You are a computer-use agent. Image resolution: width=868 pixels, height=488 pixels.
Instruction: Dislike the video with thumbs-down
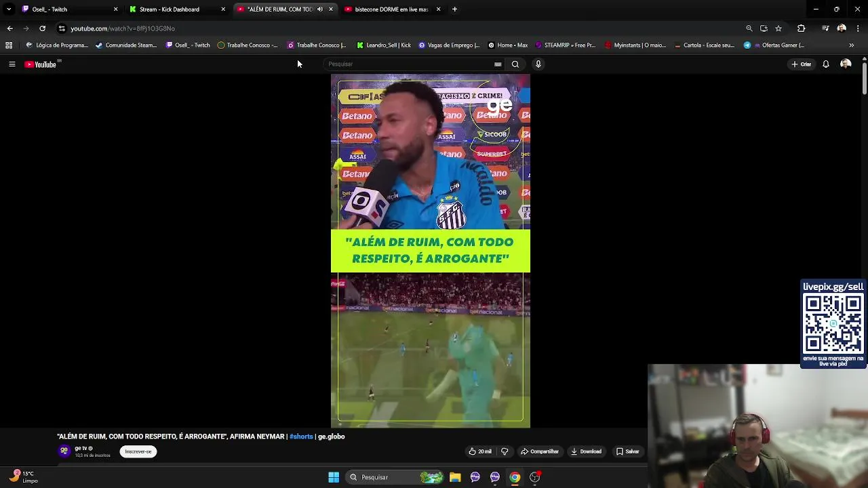click(x=505, y=451)
